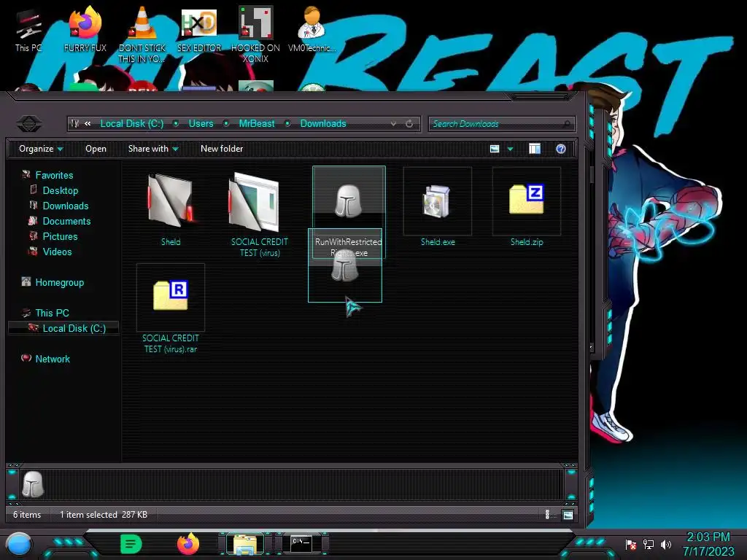Viewport: 747px width, 560px height.
Task: Go to Local Disk (C:) breadcrumb
Action: pyautogui.click(x=132, y=124)
